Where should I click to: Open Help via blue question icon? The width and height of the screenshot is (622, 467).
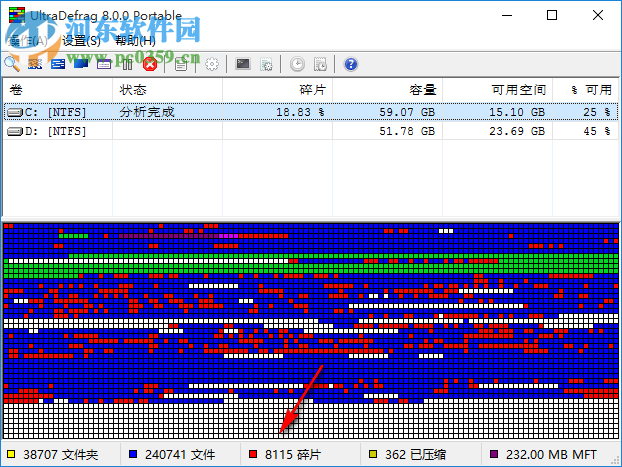tap(351, 64)
